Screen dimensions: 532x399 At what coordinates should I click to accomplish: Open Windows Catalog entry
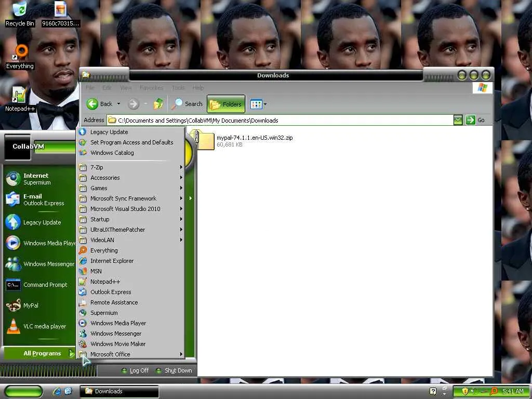click(131, 153)
